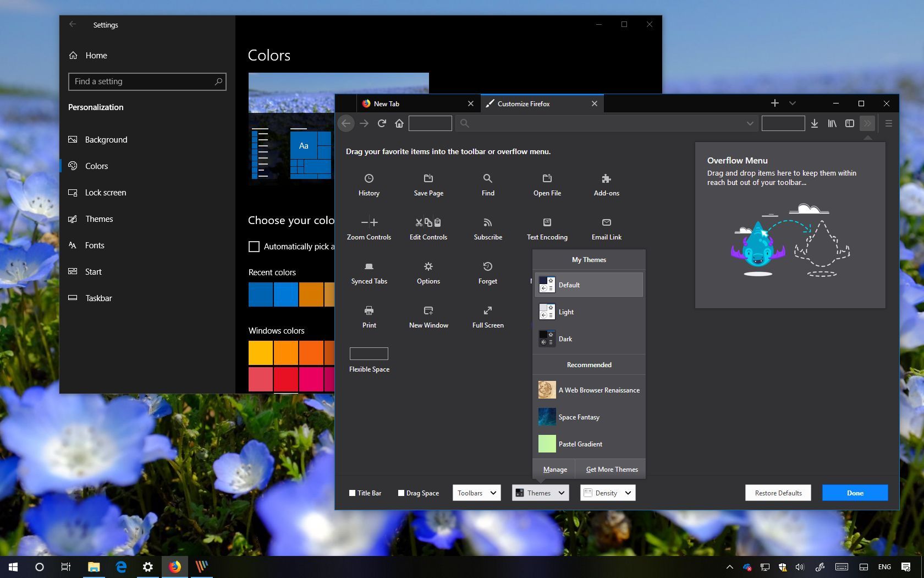Click the Reload icon in Firefox toolbar

382,123
